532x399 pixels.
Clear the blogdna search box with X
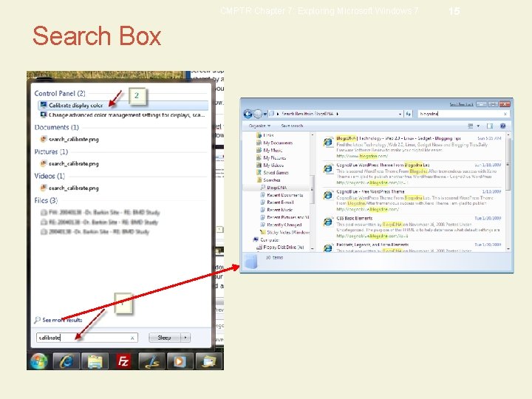pyautogui.click(x=505, y=114)
